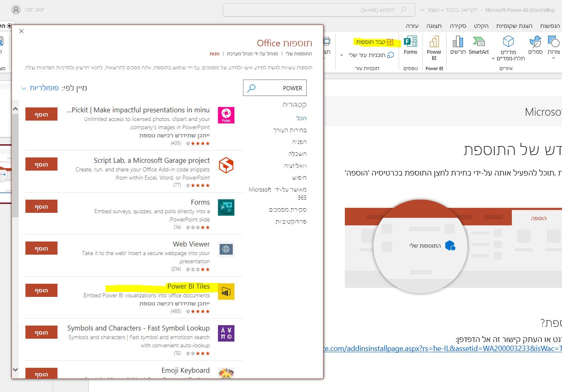The height and width of the screenshot is (392, 562).
Task: Expand the צורות shapes dropdown arrow
Action: [x=553, y=58]
